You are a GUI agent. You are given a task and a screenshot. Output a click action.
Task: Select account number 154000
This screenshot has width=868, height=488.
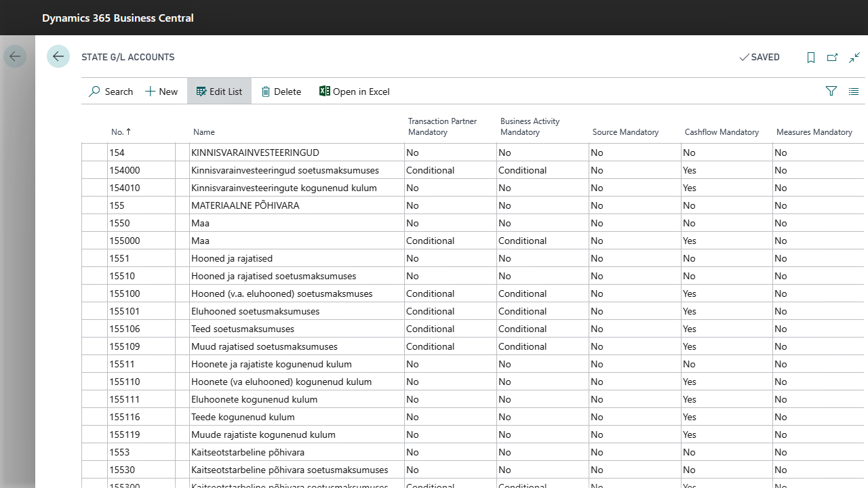point(141,170)
